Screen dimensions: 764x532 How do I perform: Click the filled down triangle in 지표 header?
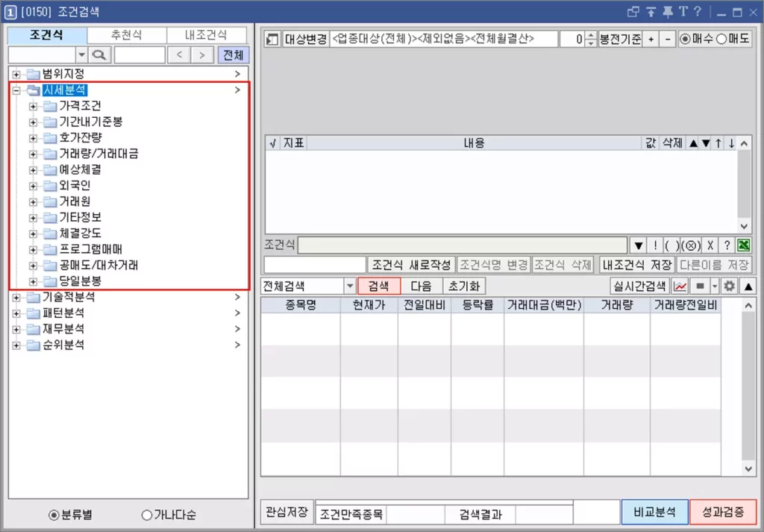[x=706, y=143]
